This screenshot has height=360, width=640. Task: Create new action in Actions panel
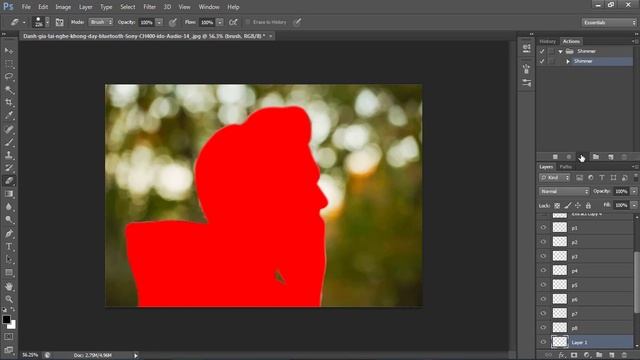(x=611, y=157)
